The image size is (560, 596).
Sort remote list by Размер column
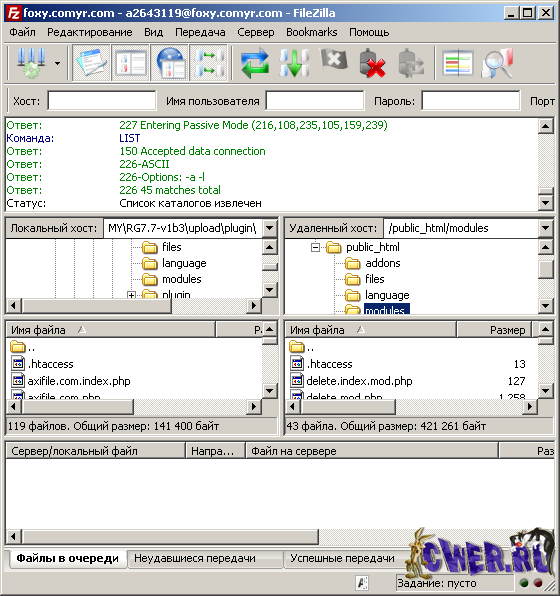[x=494, y=330]
